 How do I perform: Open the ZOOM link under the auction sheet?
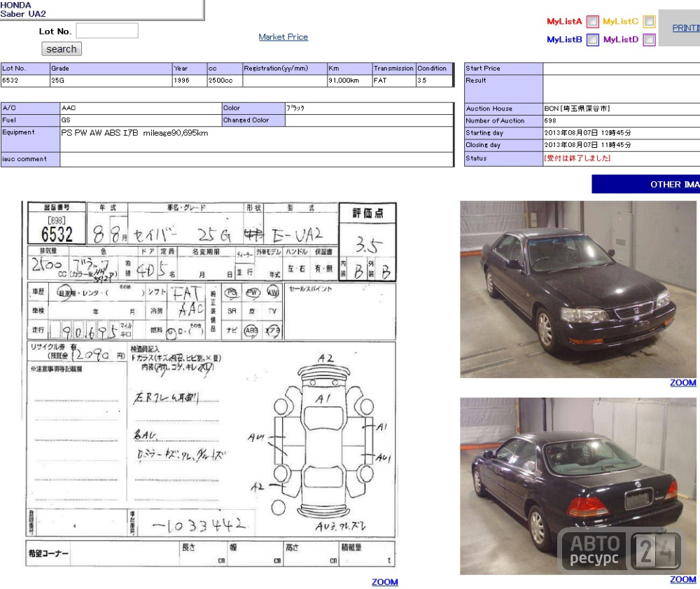pos(384,582)
